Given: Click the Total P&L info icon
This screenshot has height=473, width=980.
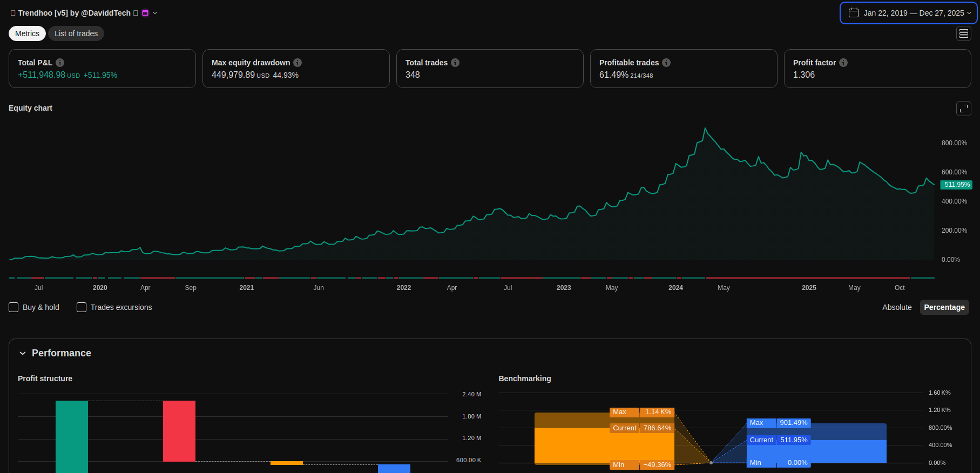Looking at the screenshot, I should 60,63.
